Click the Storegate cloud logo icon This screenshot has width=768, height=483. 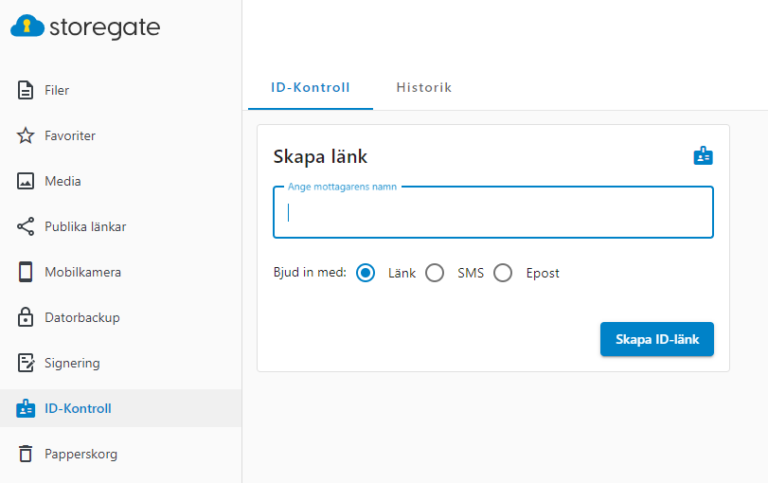pyautogui.click(x=28, y=27)
